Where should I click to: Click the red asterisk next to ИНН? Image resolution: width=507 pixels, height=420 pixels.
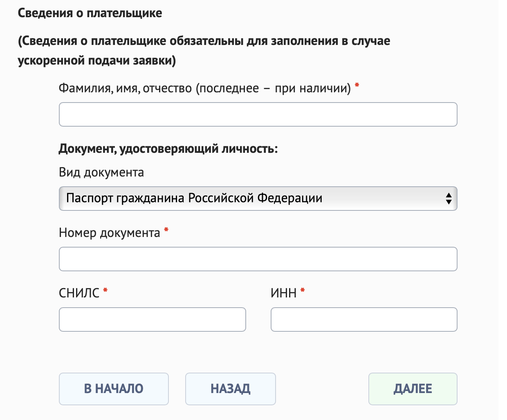[x=303, y=291]
